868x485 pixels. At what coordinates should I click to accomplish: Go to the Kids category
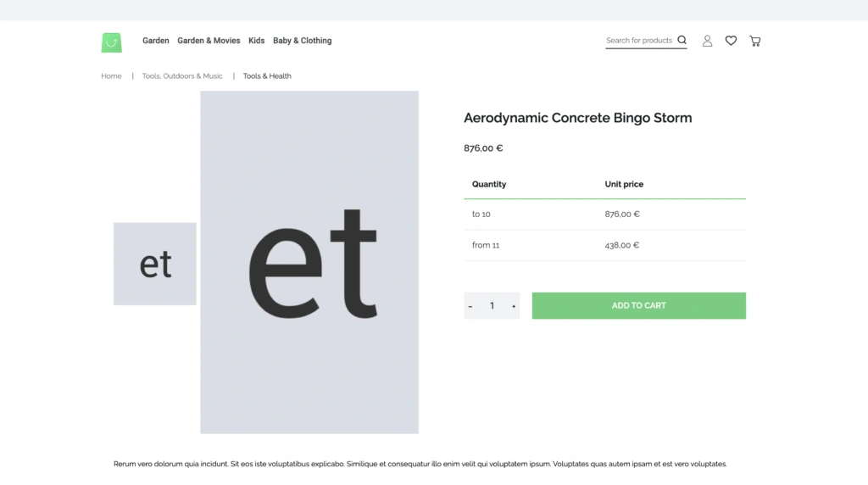pyautogui.click(x=257, y=41)
